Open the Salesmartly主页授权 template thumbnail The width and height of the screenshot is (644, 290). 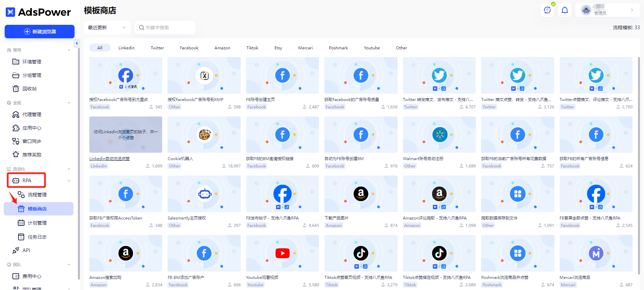click(x=204, y=194)
